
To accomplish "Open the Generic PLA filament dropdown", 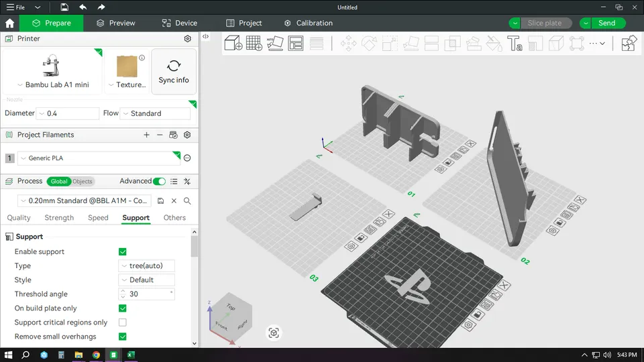I will (x=99, y=158).
